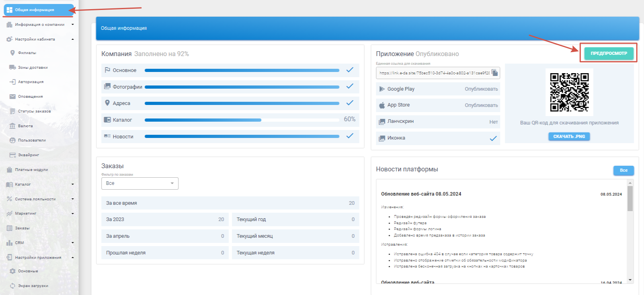Expand the Информация о компании section
Image resolution: width=644 pixels, height=295 pixels.
point(72,25)
